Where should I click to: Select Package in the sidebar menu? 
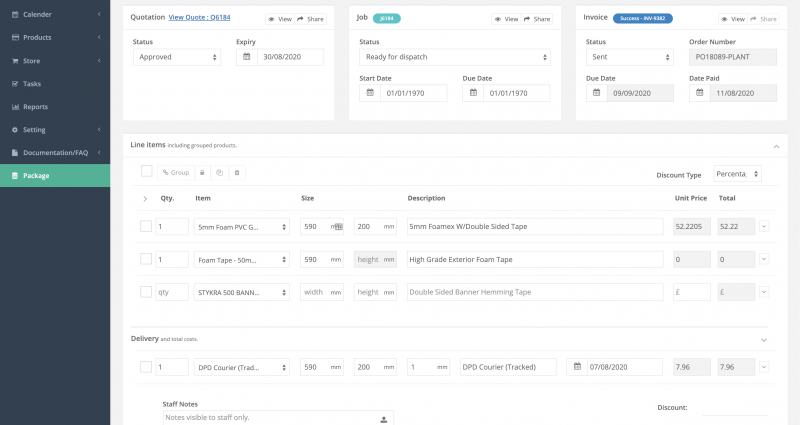[x=36, y=175]
